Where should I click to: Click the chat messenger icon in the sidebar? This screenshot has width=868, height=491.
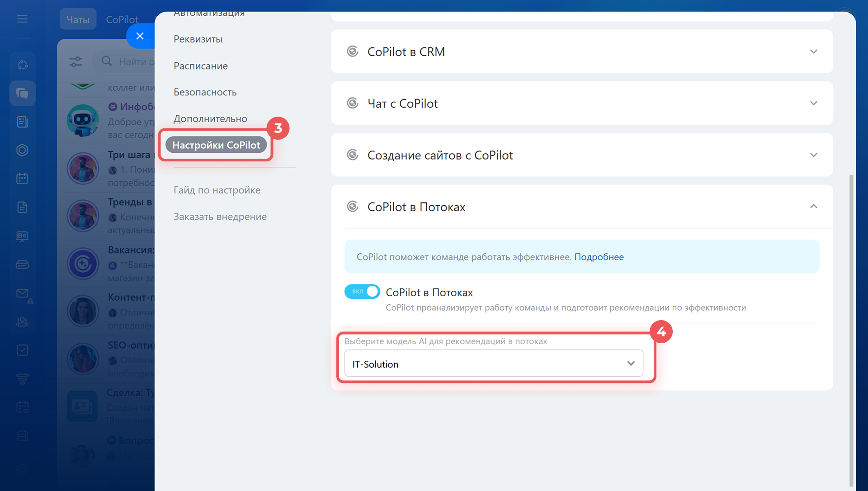22,93
